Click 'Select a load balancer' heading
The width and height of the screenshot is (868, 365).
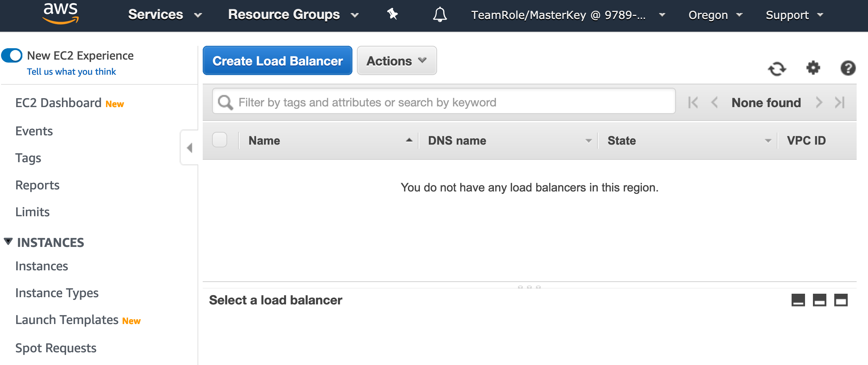pos(275,300)
